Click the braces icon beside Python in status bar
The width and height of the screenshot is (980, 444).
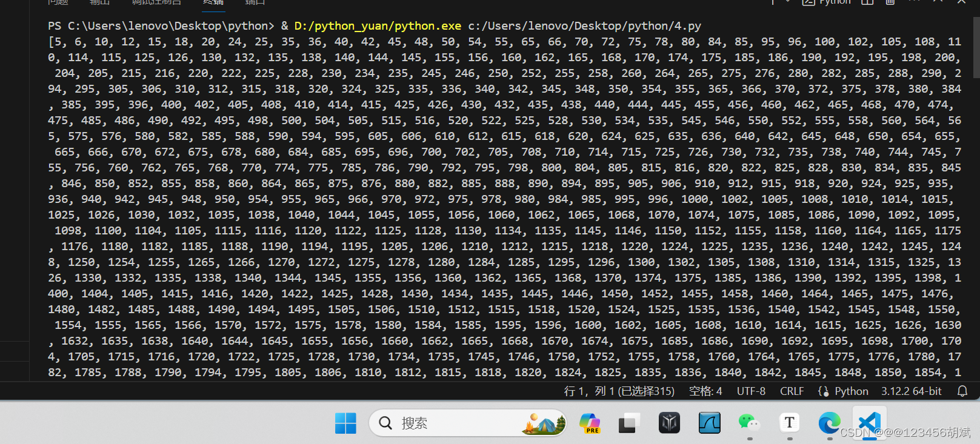[823, 391]
